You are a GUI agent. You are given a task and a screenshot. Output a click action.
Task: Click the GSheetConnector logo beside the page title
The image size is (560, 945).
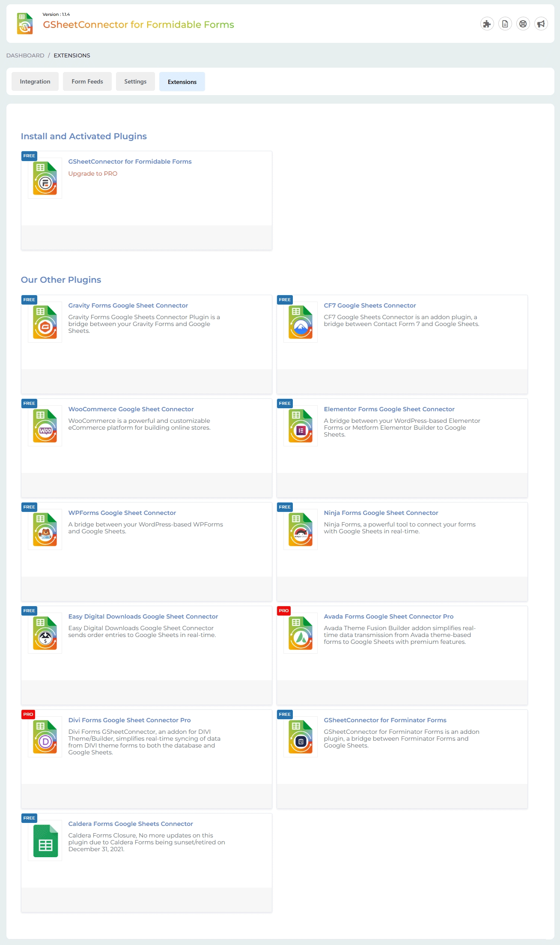pyautogui.click(x=25, y=24)
